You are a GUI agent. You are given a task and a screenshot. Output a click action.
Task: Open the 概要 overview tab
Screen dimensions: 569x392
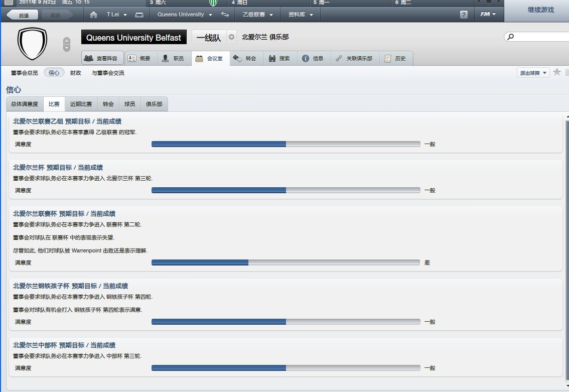coord(141,58)
